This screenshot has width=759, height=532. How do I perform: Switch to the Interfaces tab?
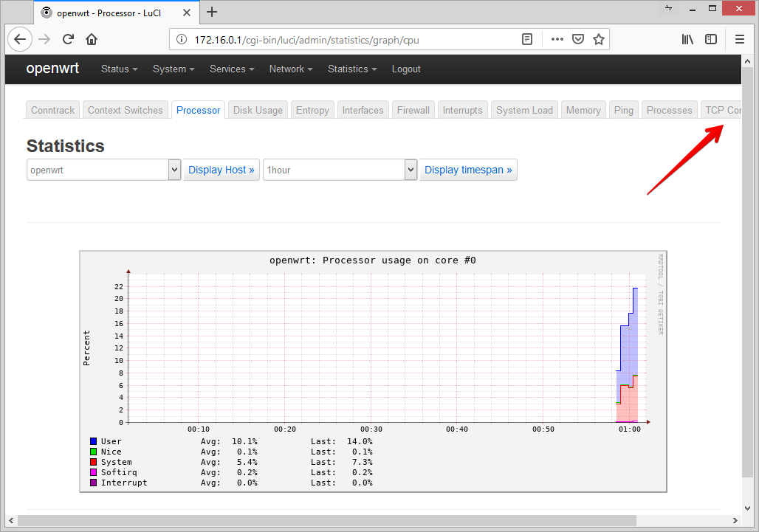tap(363, 110)
